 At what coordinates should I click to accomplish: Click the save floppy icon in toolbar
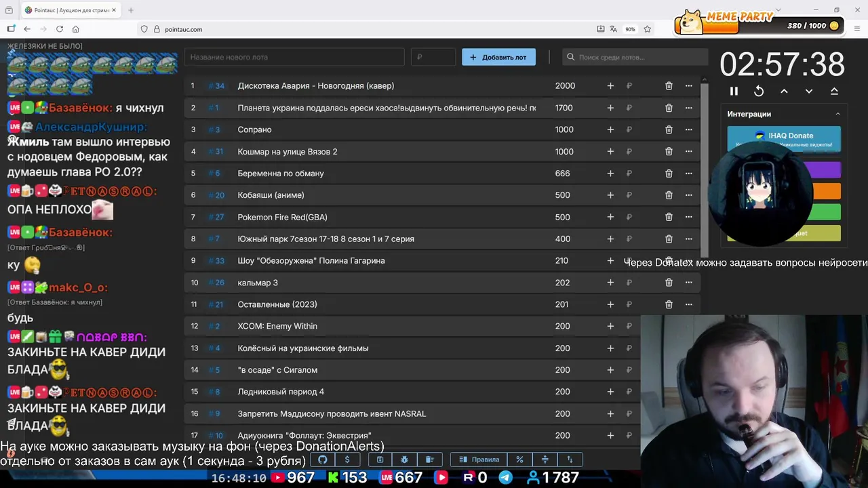click(380, 460)
